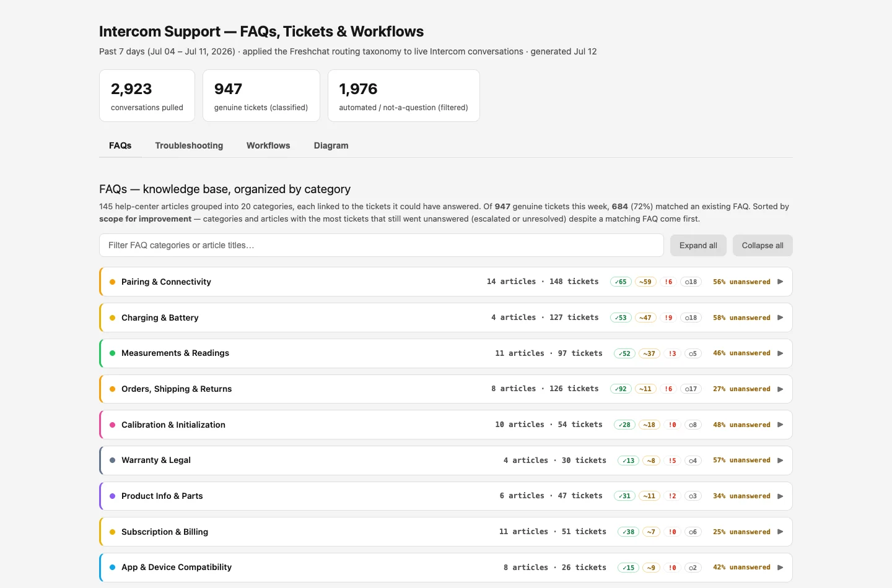Click the purple dot beside Product Info & Parts

112,496
